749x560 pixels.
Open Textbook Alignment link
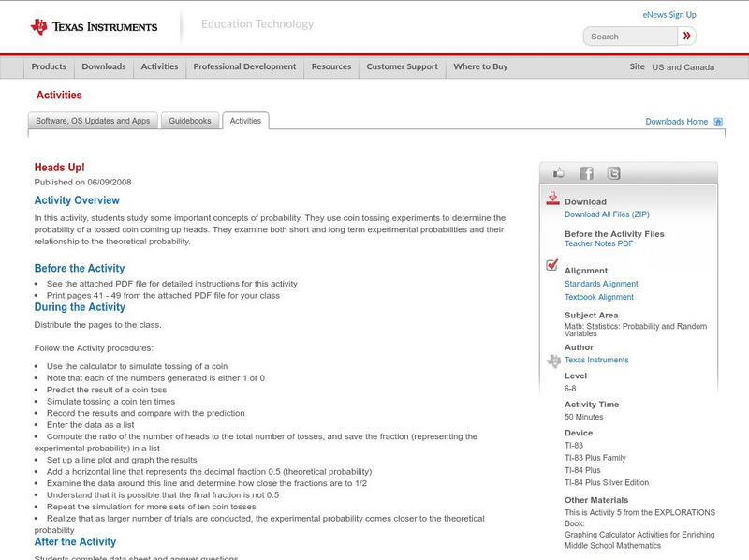(599, 297)
